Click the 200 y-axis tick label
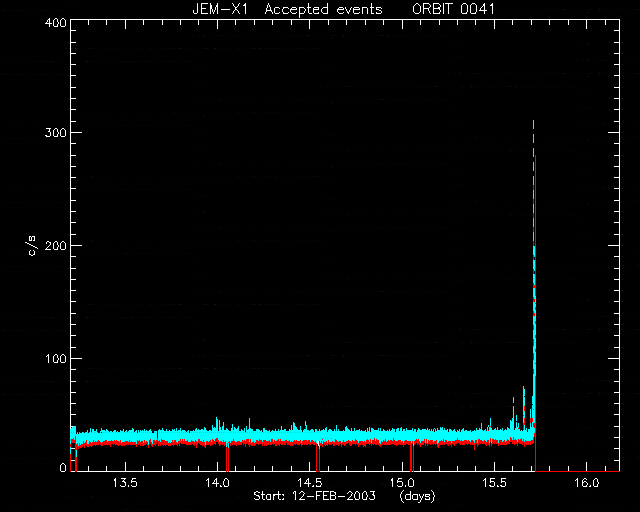Screen dimensions: 640x512 56,246
